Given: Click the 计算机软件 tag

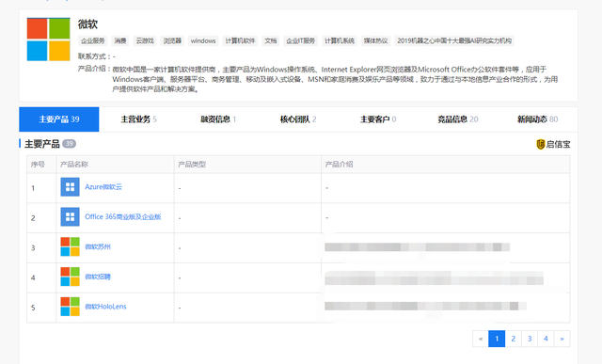Looking at the screenshot, I should tap(240, 40).
